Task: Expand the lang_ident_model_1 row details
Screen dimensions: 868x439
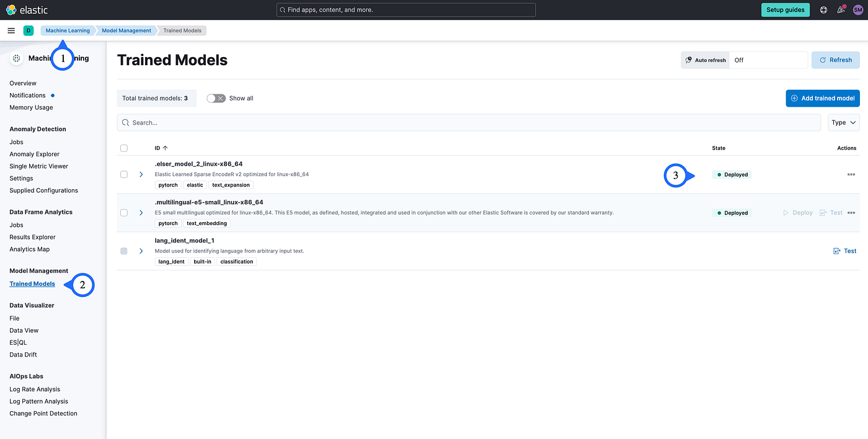Action: [141, 251]
